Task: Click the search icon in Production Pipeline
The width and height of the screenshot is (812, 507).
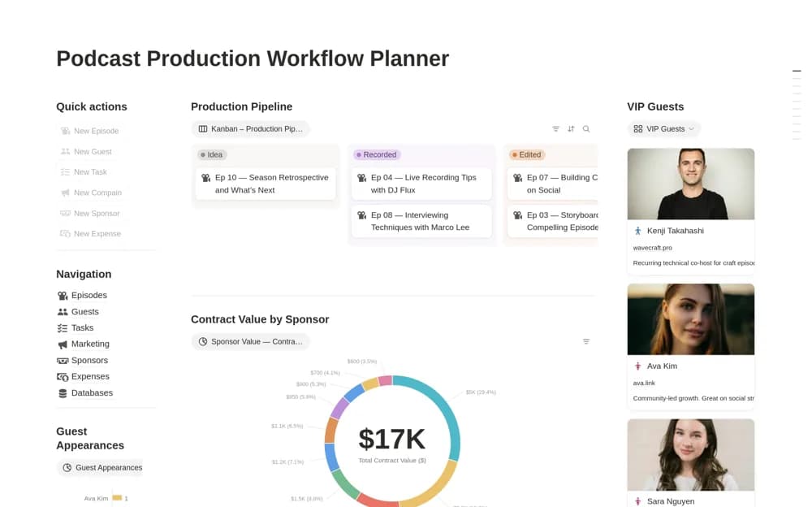Action: (586, 129)
